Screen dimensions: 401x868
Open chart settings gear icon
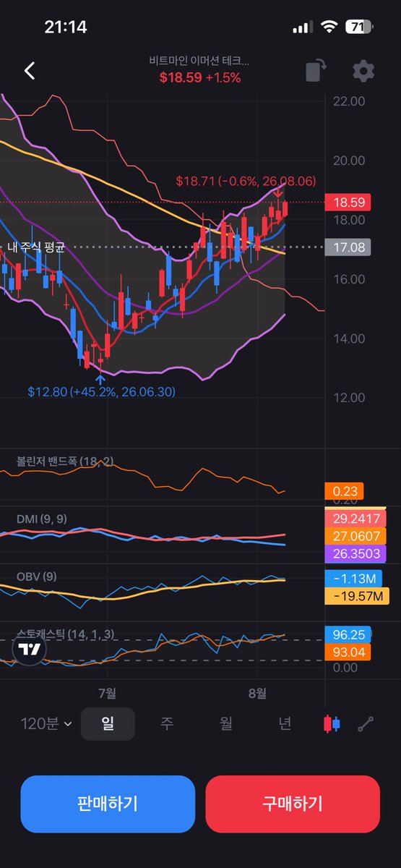pos(363,71)
